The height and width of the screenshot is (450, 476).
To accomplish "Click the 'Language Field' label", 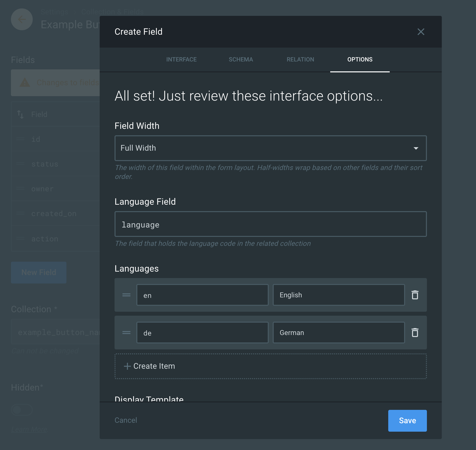I will pyautogui.click(x=145, y=202).
